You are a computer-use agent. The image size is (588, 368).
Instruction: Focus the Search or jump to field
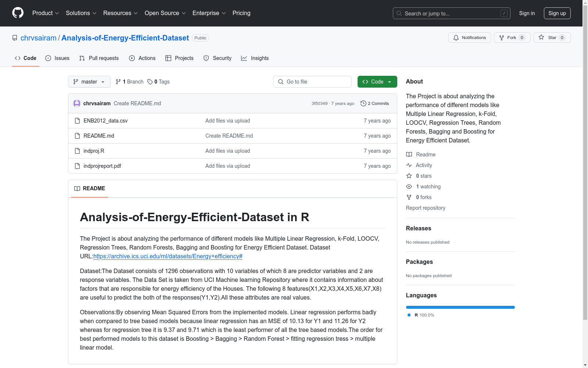tap(452, 13)
